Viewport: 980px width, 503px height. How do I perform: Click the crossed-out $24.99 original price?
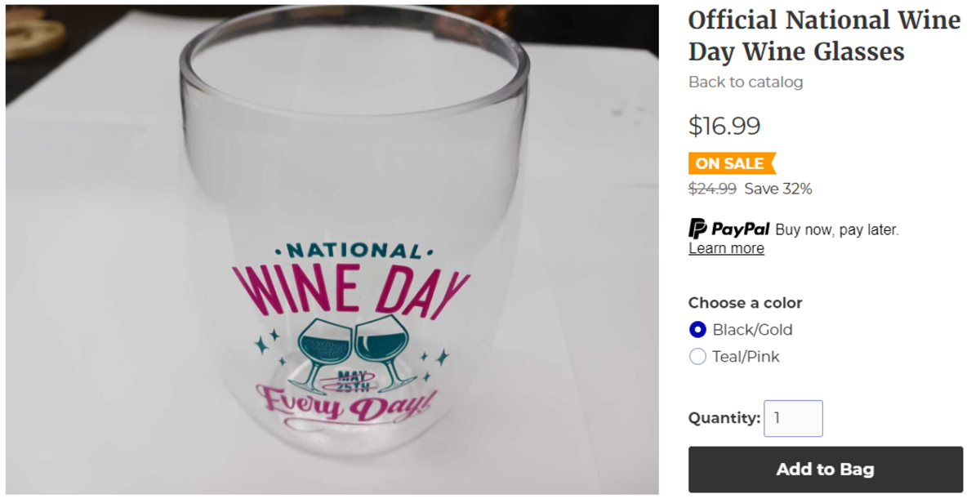[710, 189]
